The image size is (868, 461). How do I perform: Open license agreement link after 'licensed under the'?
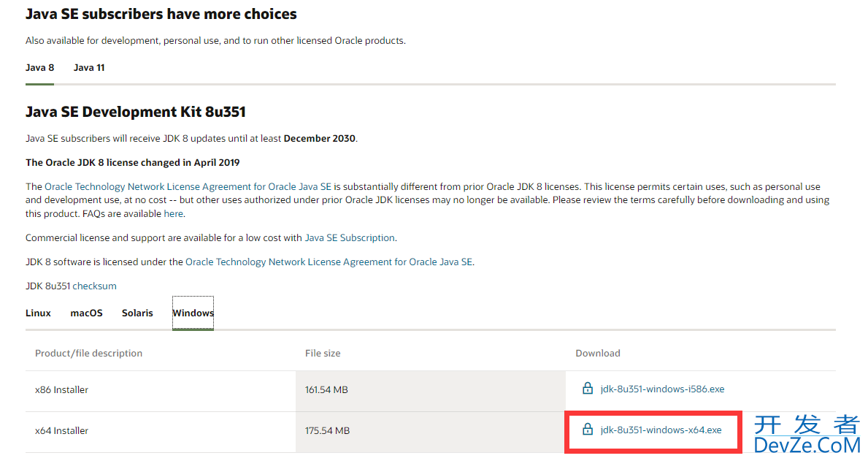click(x=329, y=262)
